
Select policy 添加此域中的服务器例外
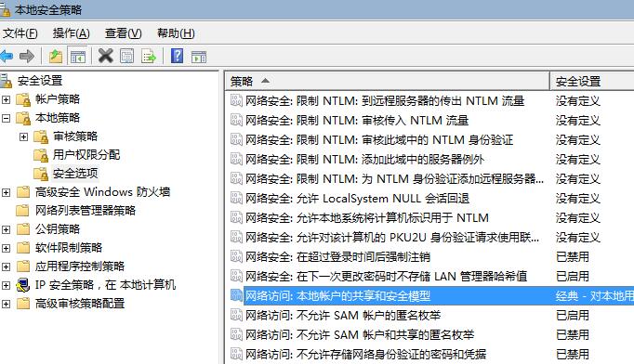click(364, 159)
